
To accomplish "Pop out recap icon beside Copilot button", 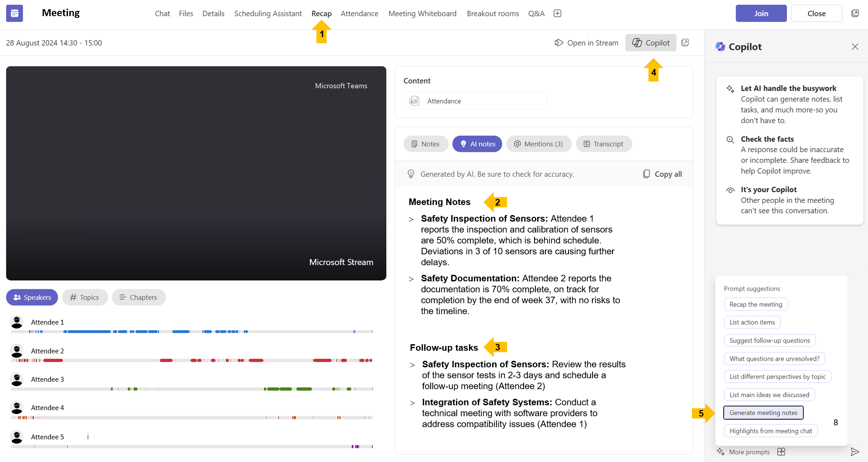I will pyautogui.click(x=685, y=43).
